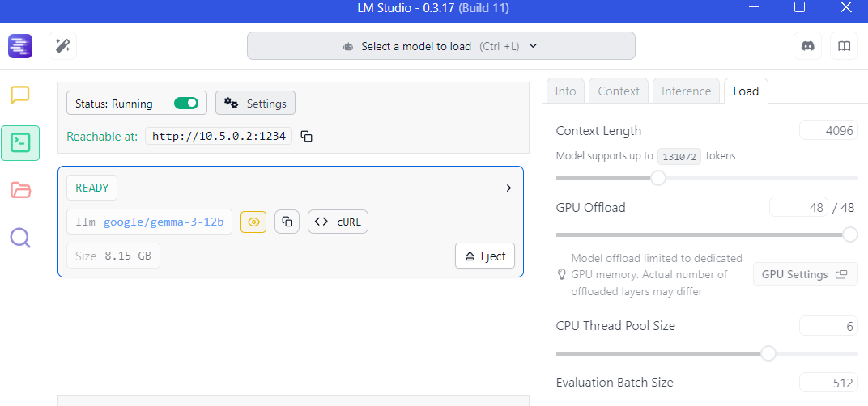Close the LM Studio window
868x406 pixels.
(846, 7)
